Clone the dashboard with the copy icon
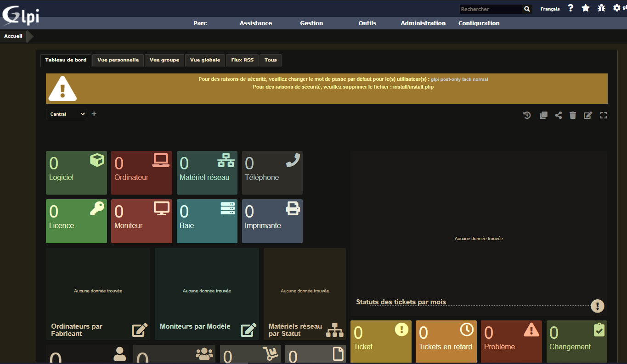The height and width of the screenshot is (364, 627). click(x=543, y=115)
